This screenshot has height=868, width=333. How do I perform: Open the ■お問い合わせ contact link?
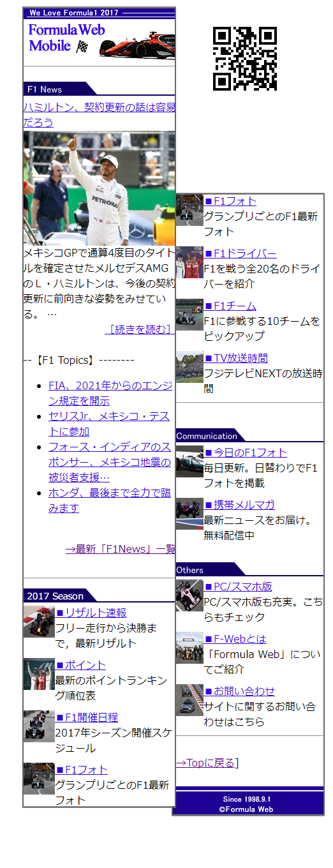tap(240, 691)
